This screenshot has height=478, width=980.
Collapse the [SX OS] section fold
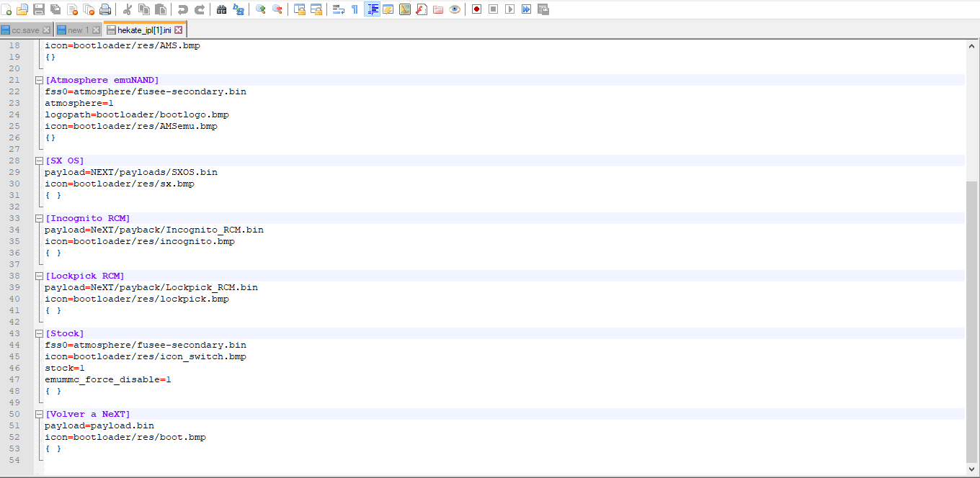click(x=39, y=161)
